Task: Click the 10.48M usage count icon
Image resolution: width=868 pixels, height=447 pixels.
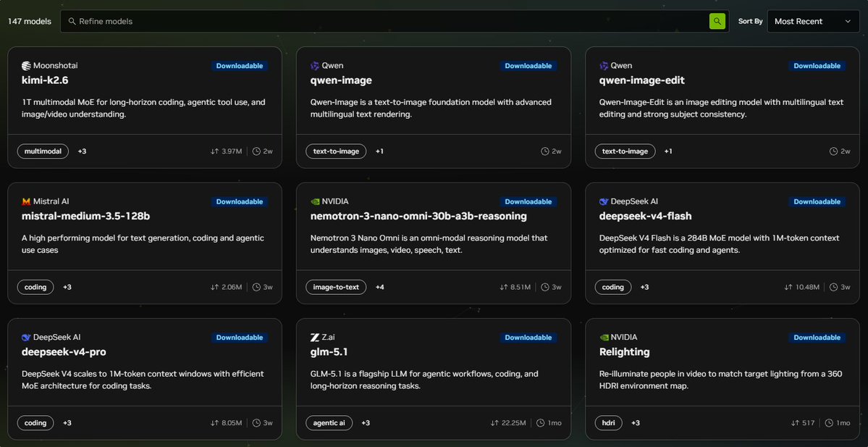Action: (788, 287)
